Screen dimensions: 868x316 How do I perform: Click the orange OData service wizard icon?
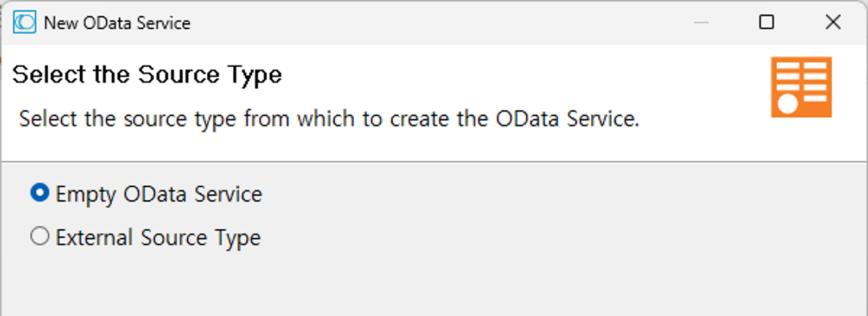[x=801, y=87]
